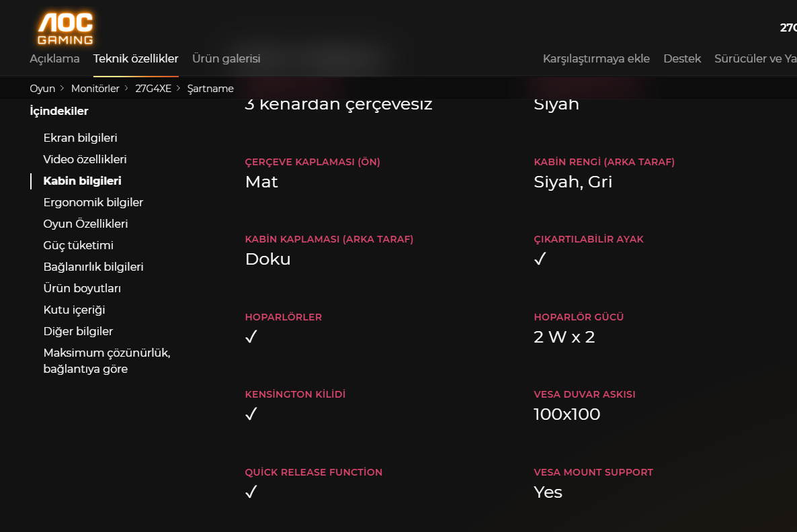Screen dimensions: 797x532
Task: Jump to Güç tüketimi section
Action: 78,245
